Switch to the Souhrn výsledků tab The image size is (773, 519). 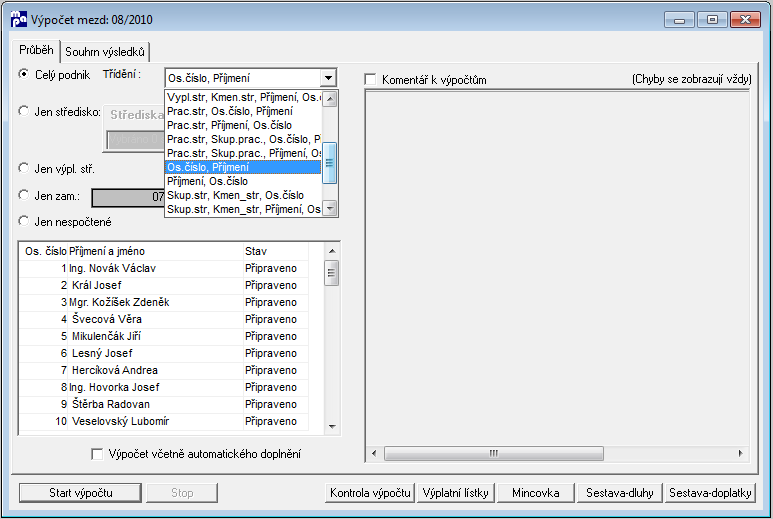[105, 52]
